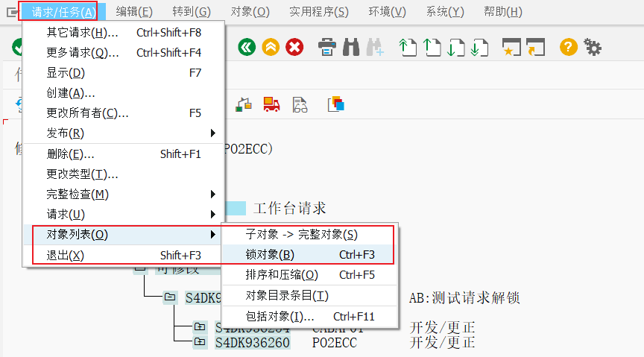Select 更多请求(Q)... menu entry
Screen dimensions: 644x357
point(124,53)
